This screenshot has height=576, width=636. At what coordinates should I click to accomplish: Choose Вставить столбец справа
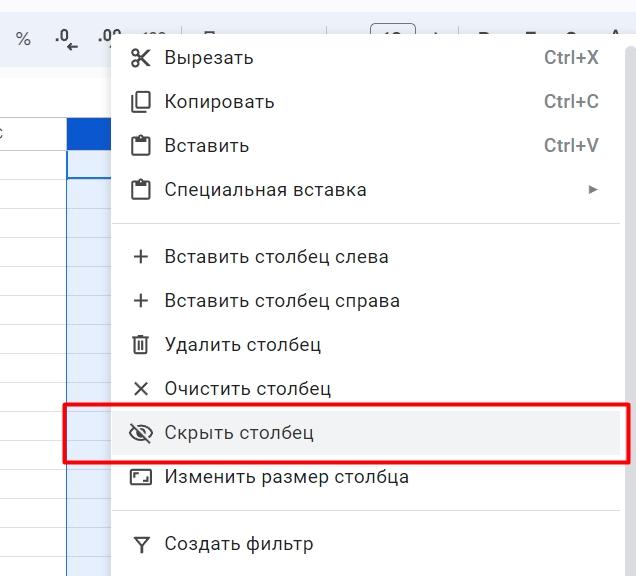(282, 301)
